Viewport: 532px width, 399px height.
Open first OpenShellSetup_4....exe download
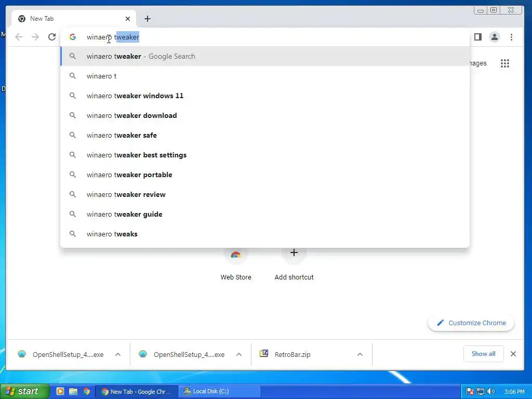tap(61, 354)
